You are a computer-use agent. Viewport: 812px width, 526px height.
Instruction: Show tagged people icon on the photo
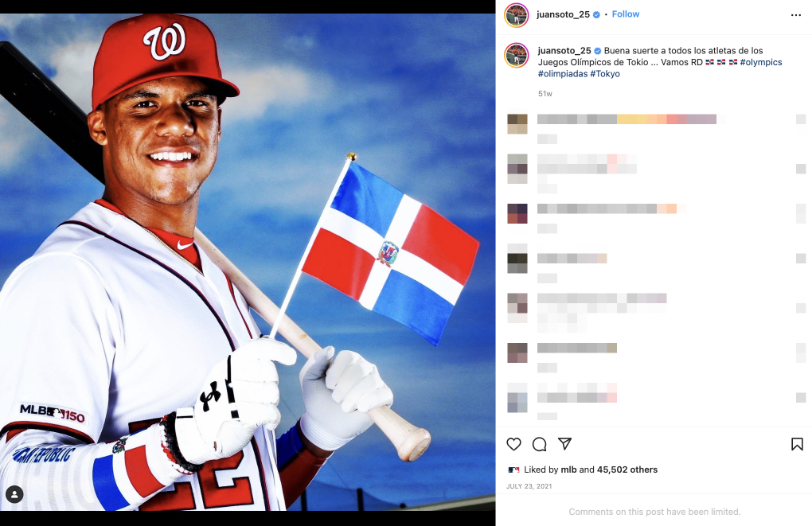(14, 494)
